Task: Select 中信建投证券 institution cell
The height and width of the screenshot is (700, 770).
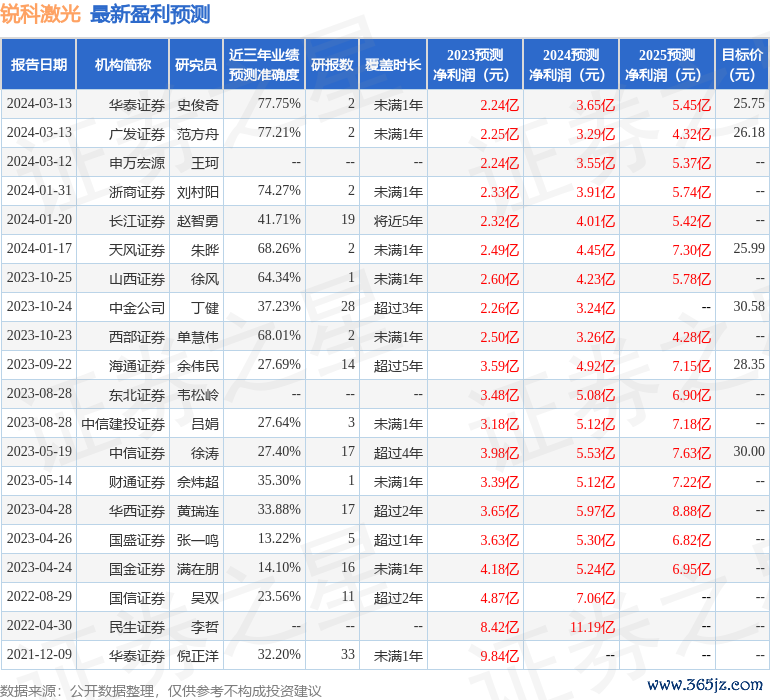Action: click(x=123, y=423)
